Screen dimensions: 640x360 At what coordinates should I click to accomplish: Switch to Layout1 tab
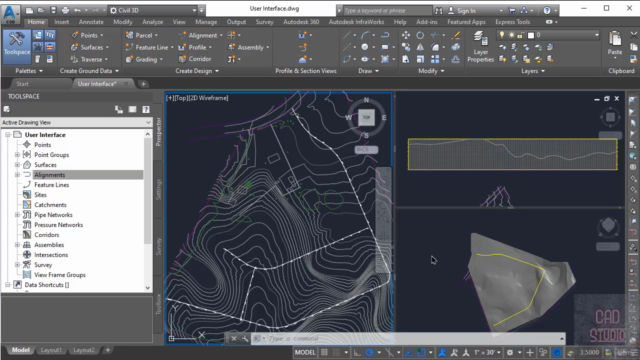51,350
